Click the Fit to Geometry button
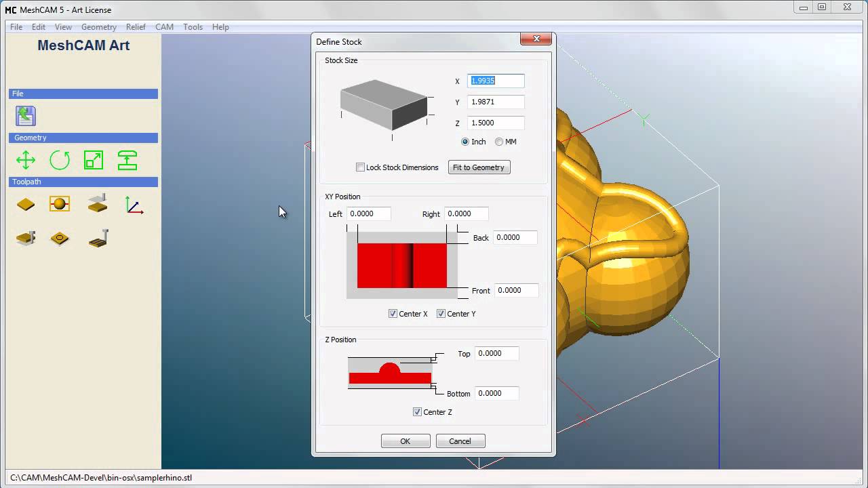Viewport: 868px width, 488px height. point(479,167)
